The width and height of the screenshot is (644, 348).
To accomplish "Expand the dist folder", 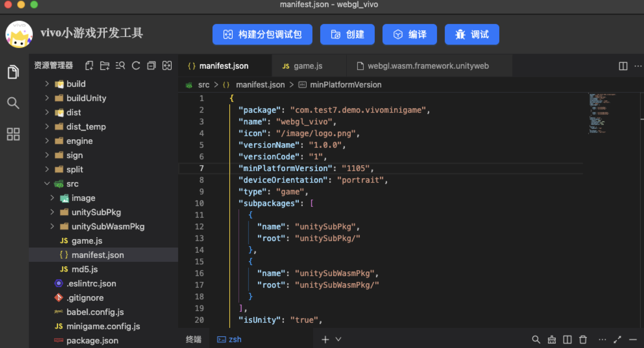I will (x=103, y=112).
